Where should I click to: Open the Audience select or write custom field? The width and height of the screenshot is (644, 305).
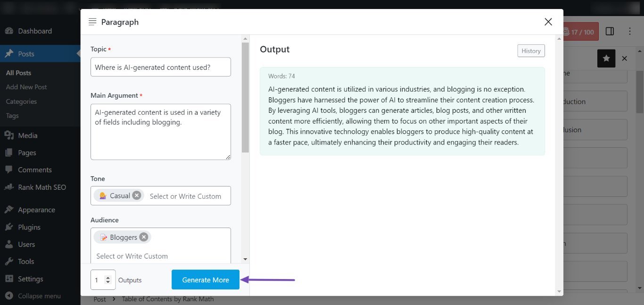point(132,256)
